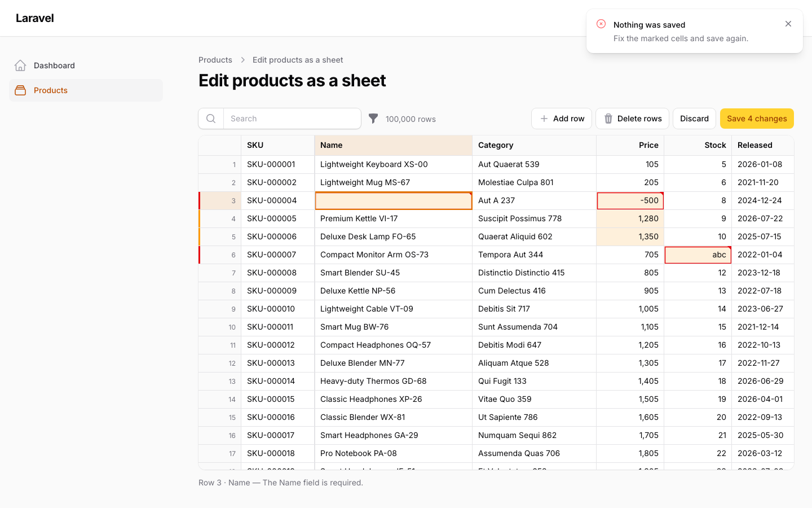This screenshot has height=508, width=812.
Task: Select cell SKU-000001
Action: 278,164
